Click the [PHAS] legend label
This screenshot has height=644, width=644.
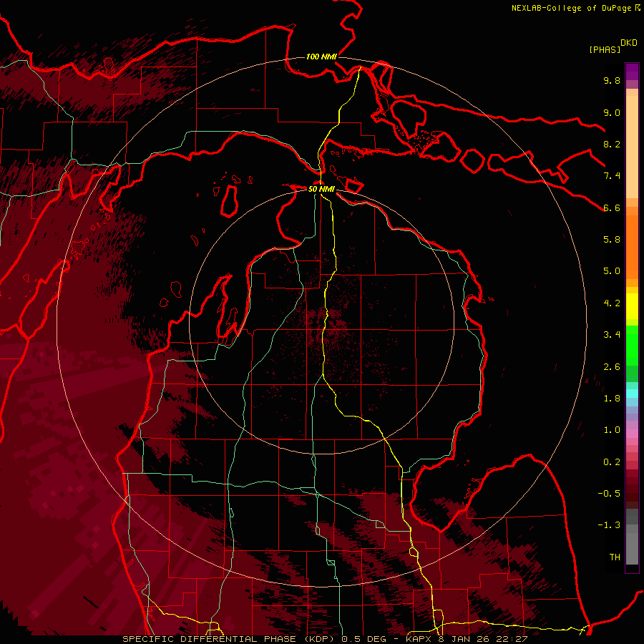605,49
